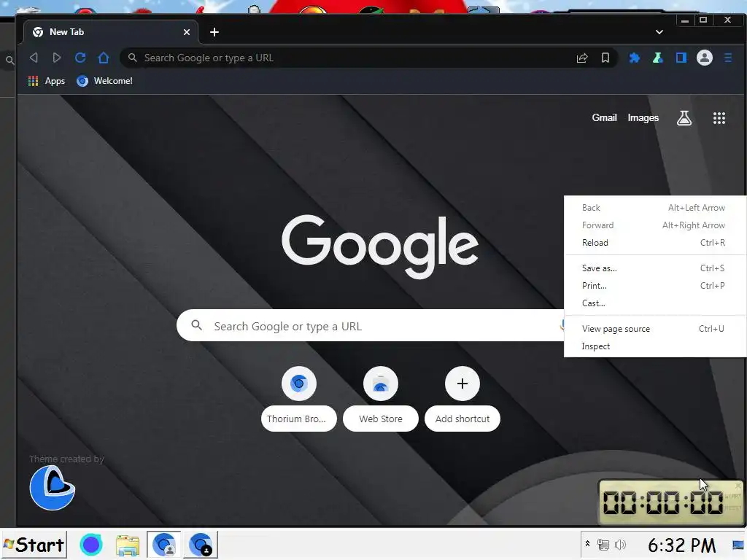This screenshot has width=747, height=560.
Task: Select the New Tab tab
Action: [111, 32]
